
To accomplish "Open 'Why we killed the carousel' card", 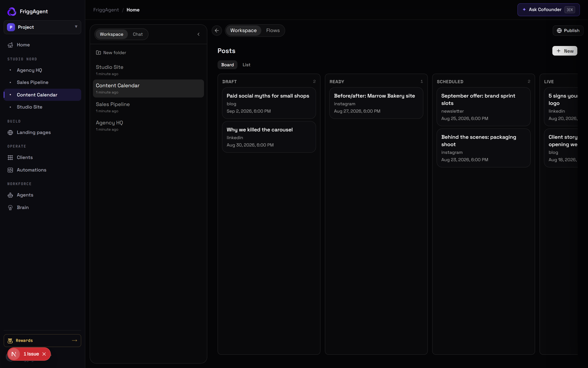I will pyautogui.click(x=269, y=137).
